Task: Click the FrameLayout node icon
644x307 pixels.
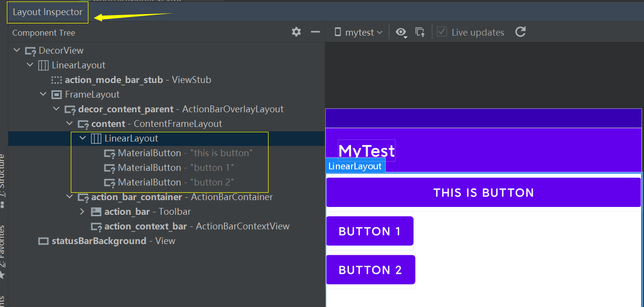Action: (x=57, y=94)
